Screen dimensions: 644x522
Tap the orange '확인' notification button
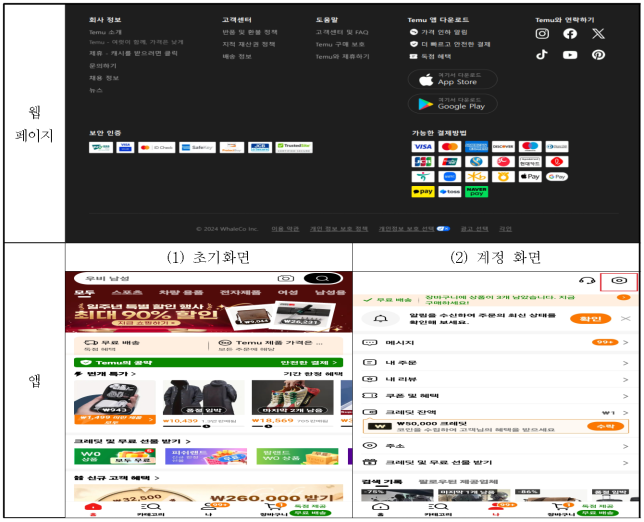[590, 319]
